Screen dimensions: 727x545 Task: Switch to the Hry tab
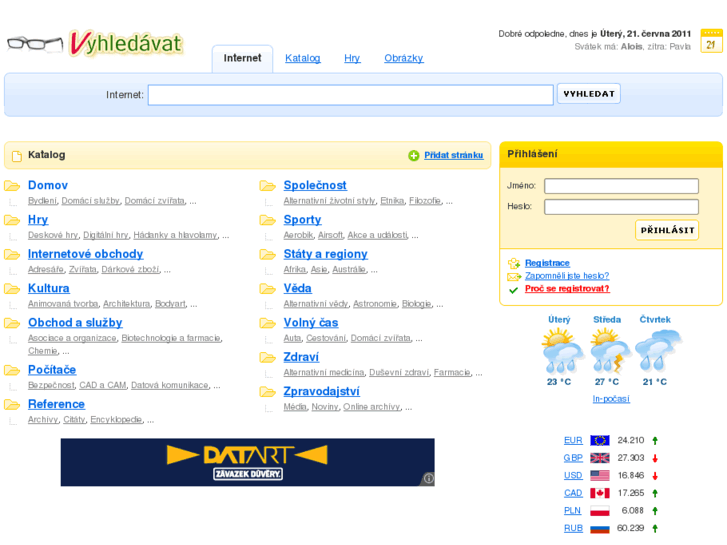pos(352,58)
